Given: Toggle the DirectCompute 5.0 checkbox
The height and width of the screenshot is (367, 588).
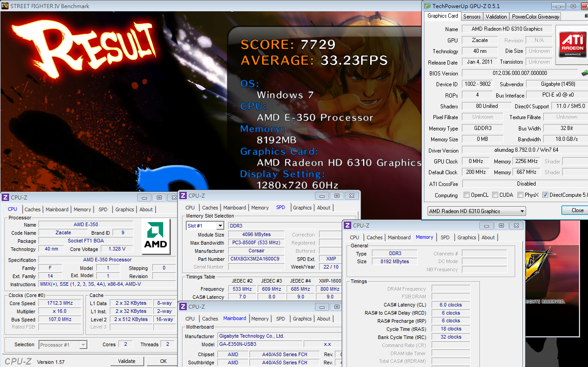Looking at the screenshot, I should pyautogui.click(x=545, y=195).
